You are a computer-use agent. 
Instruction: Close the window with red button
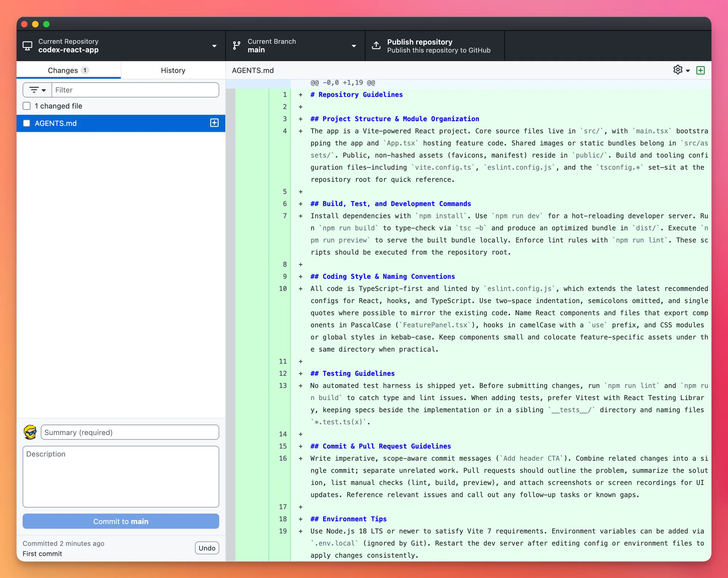click(25, 24)
